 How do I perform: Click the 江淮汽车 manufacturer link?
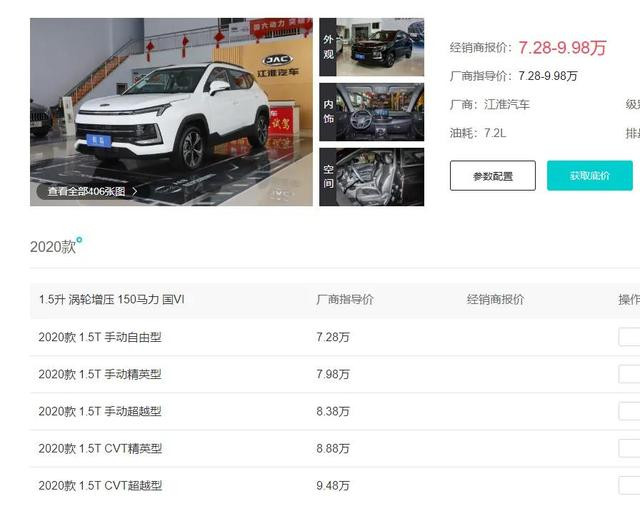[x=507, y=105]
